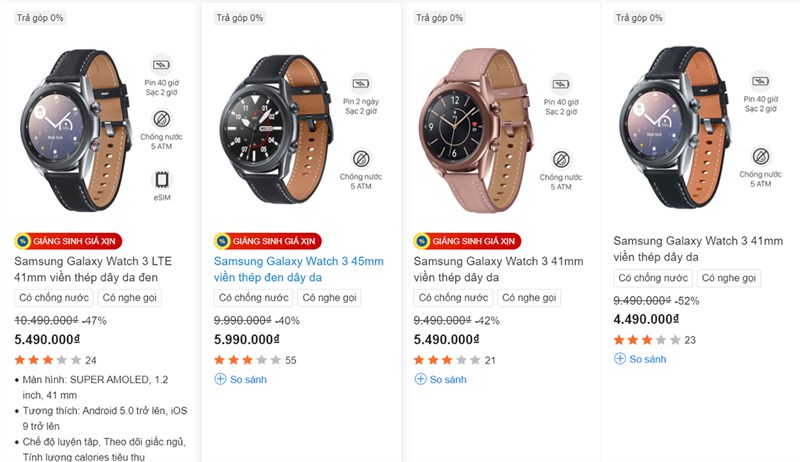Open Samsung Galaxy Watch 3 LTE 41mm title
The height and width of the screenshot is (462, 800).
click(98, 269)
